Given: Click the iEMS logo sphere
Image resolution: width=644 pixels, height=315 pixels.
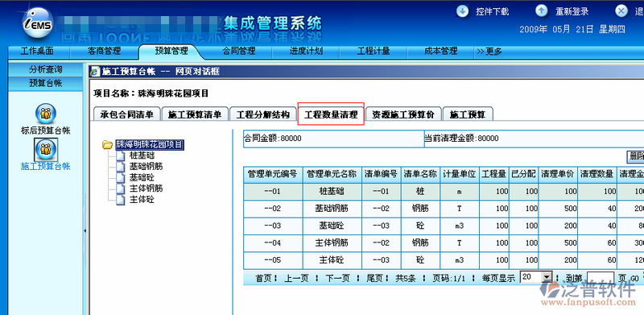Looking at the screenshot, I should click(x=37, y=25).
